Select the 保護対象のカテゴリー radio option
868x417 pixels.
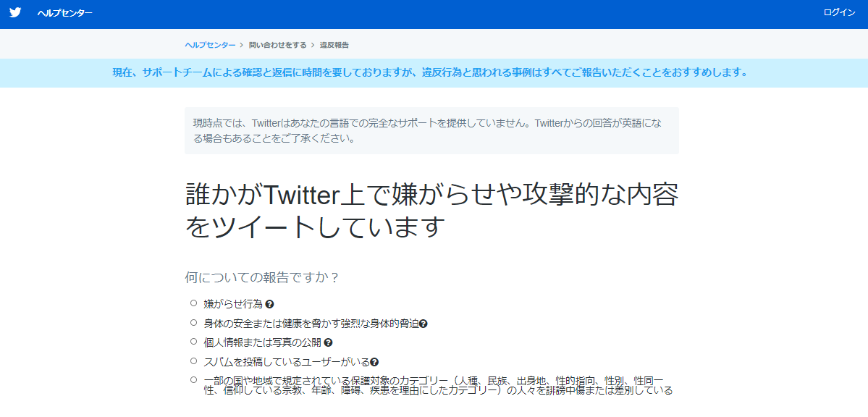point(193,380)
